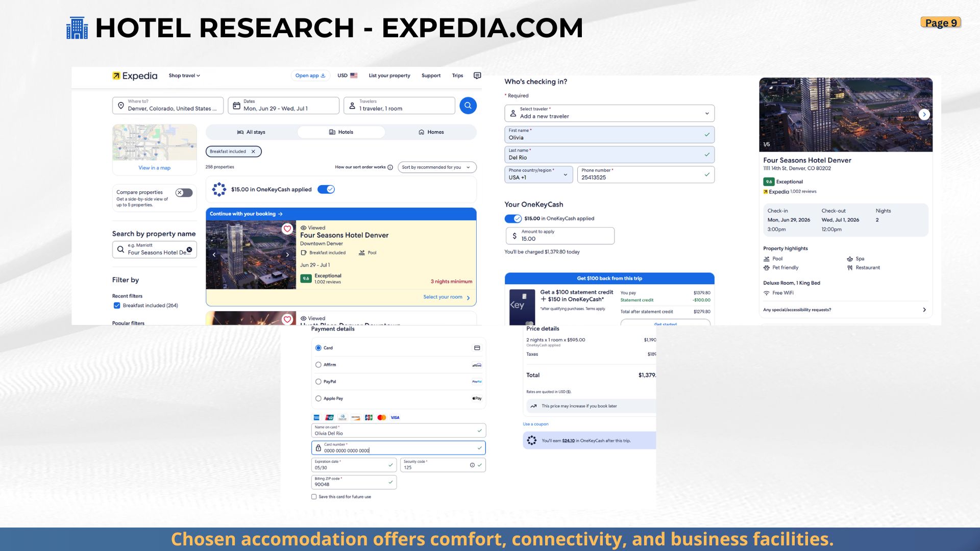The height and width of the screenshot is (551, 980).
Task: Click Billing ZIP code field
Action: (x=354, y=482)
